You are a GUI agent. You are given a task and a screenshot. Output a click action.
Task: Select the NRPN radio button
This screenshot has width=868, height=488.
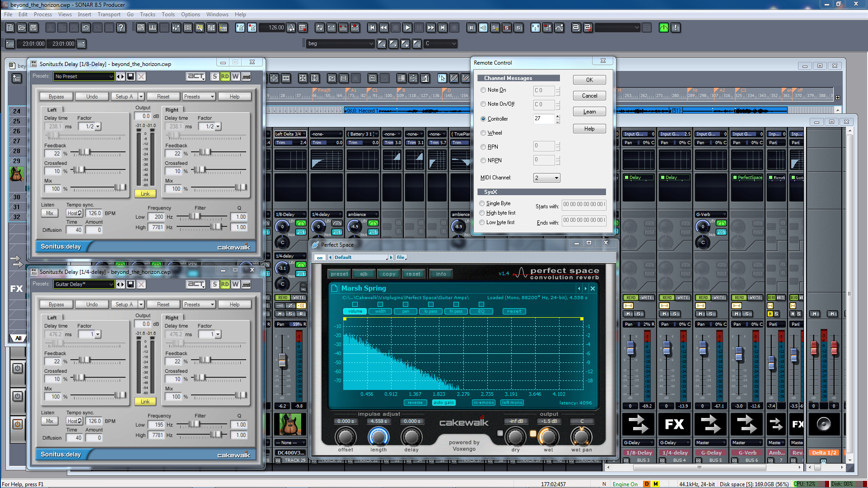coord(483,160)
